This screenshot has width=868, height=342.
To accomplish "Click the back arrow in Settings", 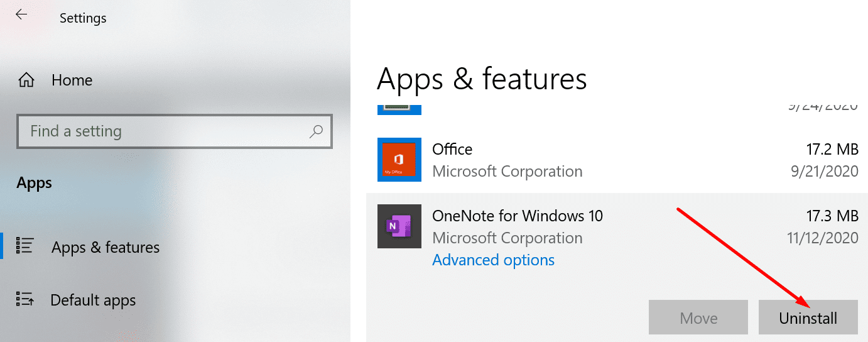I will [x=21, y=14].
